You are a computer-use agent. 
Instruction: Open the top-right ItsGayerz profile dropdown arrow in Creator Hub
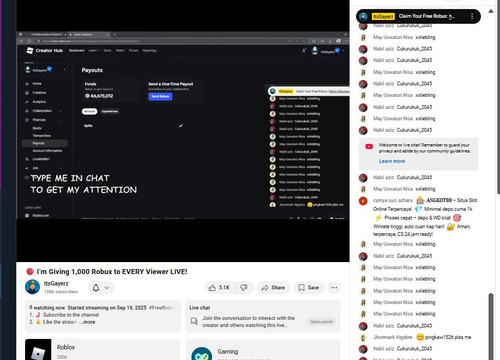pyautogui.click(x=343, y=51)
